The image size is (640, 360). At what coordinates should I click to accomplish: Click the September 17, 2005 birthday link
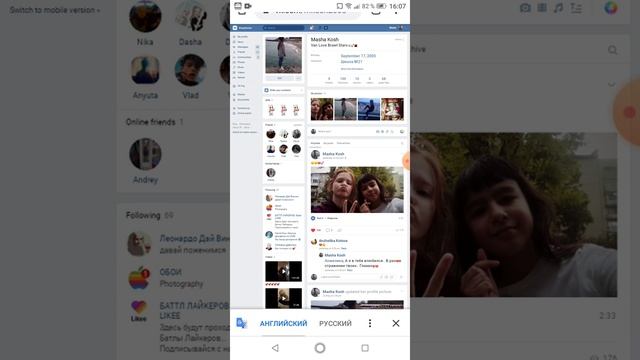pos(358,56)
